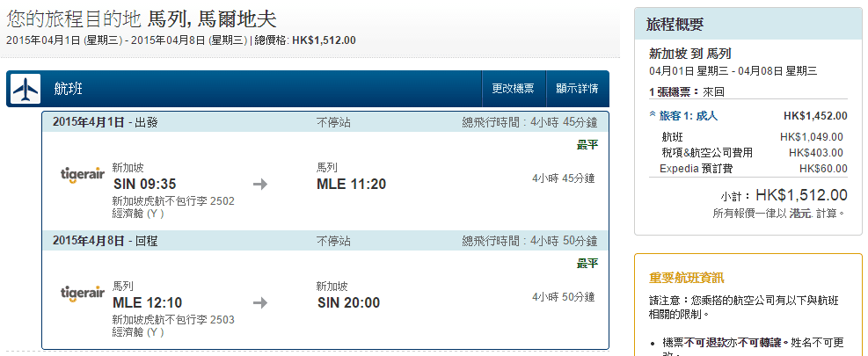Screen dimensions: 868x356
Task: Click the airplane icon in the 航班 header
Action: (27, 89)
